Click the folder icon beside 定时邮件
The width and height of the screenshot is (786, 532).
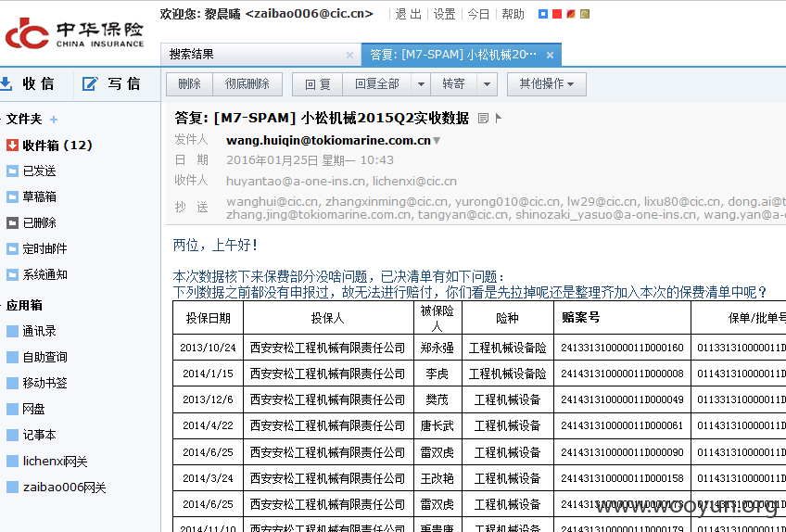click(x=12, y=248)
